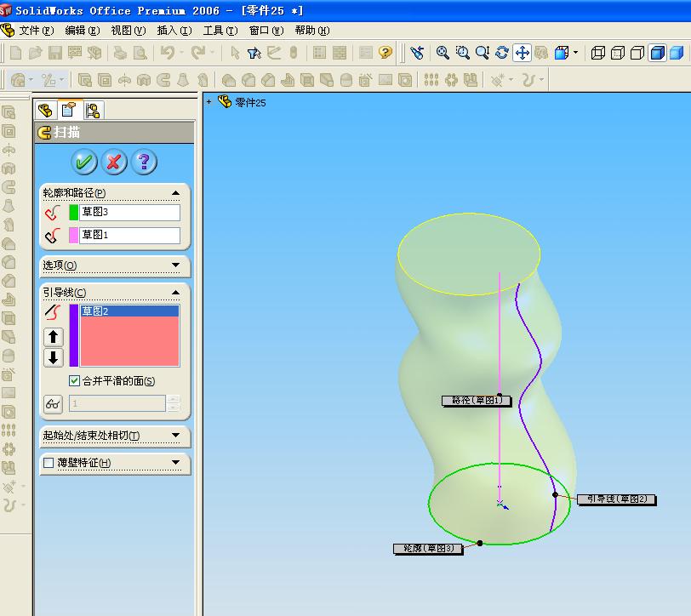Image resolution: width=691 pixels, height=616 pixels.
Task: Switch to ConfigurationManager tab
Action: 93,110
